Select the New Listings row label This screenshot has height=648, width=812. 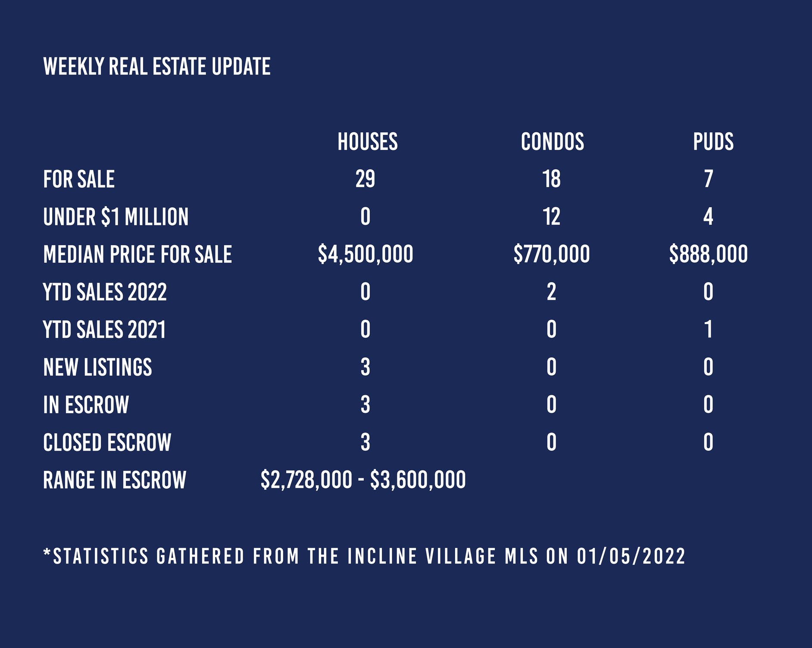point(97,367)
